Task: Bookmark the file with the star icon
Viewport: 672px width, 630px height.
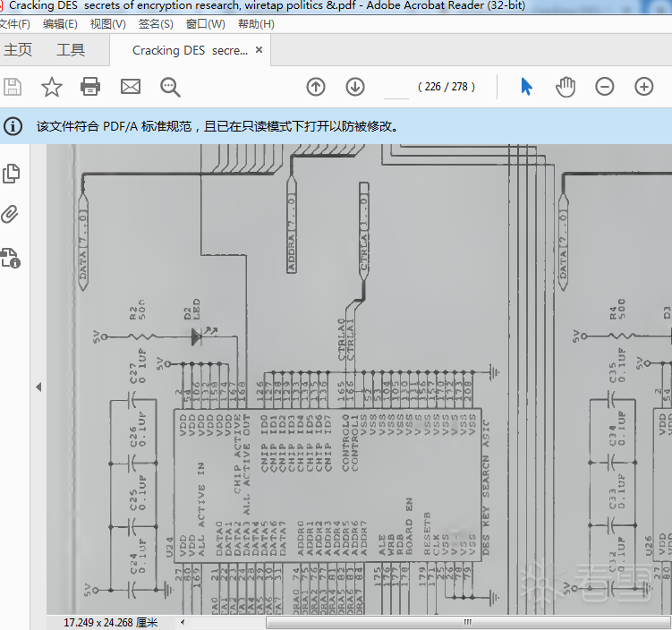Action: pyautogui.click(x=51, y=87)
